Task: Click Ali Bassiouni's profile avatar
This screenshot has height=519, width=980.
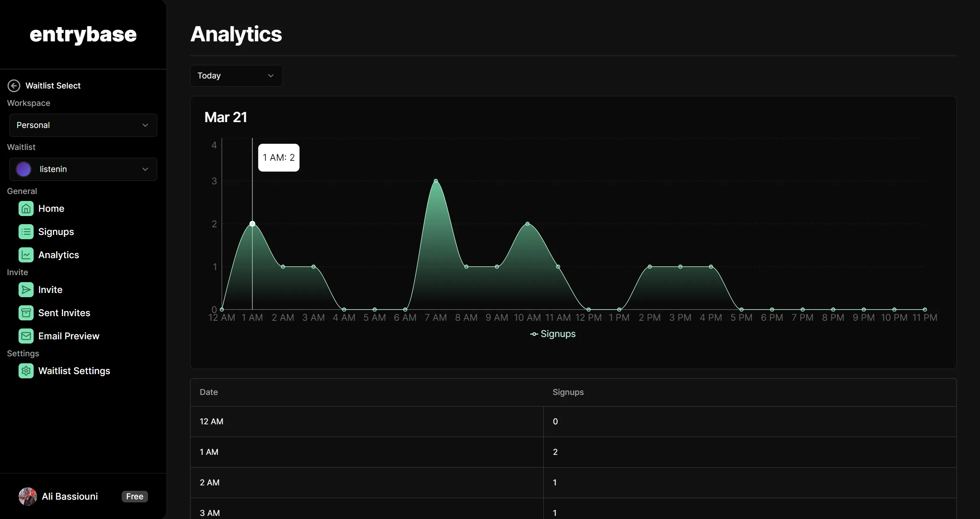Action: click(x=28, y=497)
